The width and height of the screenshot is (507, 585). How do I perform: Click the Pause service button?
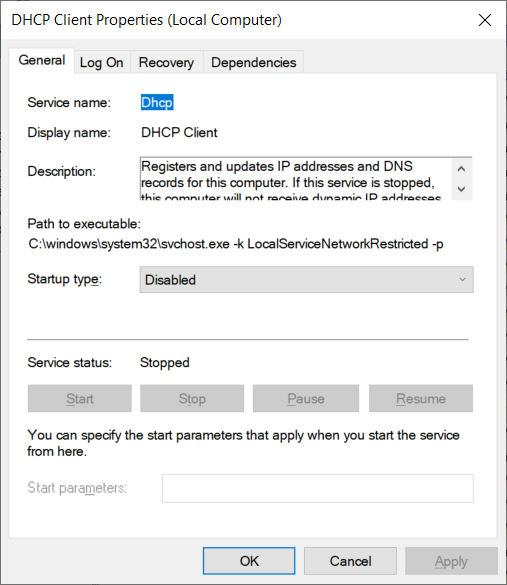click(x=306, y=398)
